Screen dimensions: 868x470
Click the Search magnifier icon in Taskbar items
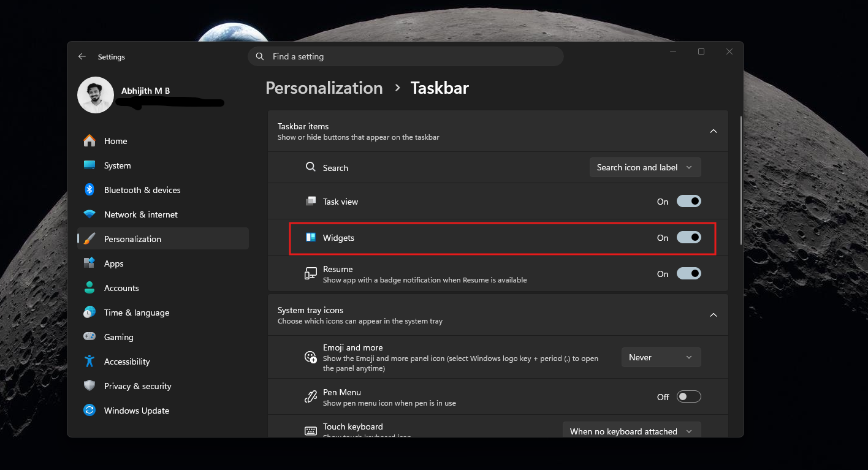(311, 167)
